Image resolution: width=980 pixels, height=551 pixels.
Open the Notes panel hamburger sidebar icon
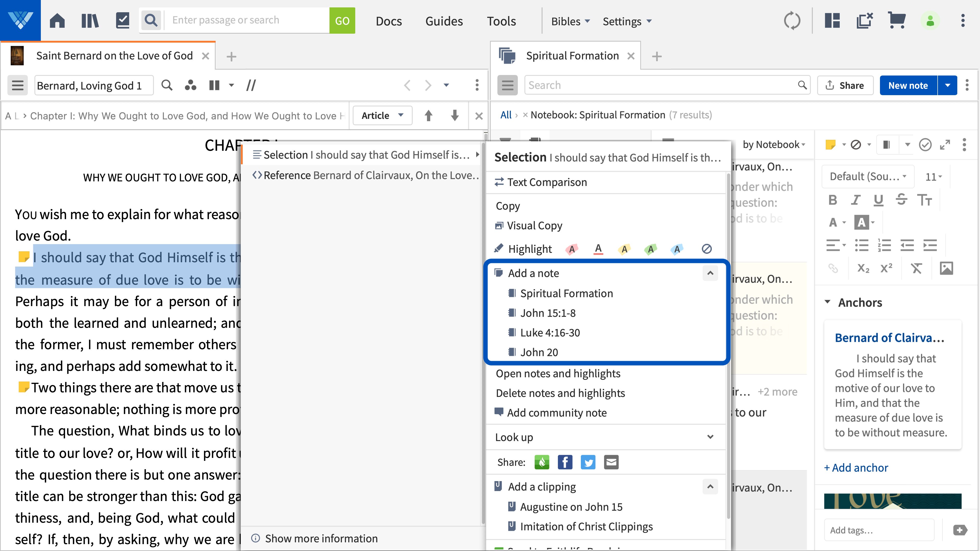click(508, 85)
